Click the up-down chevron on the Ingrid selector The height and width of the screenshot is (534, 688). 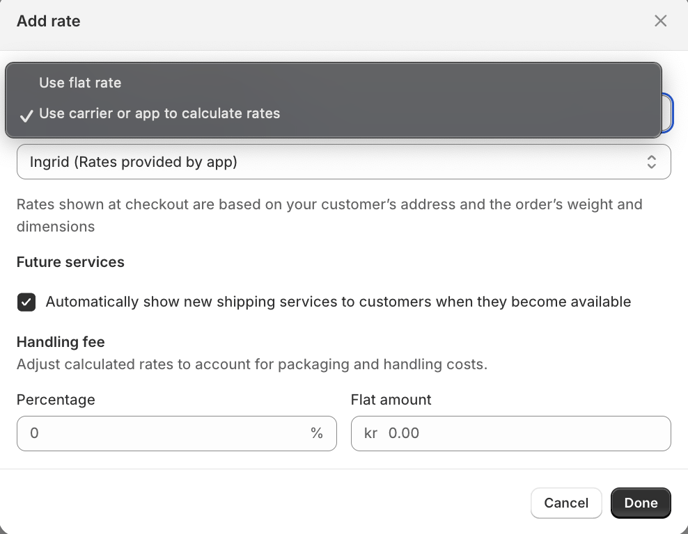click(x=652, y=162)
